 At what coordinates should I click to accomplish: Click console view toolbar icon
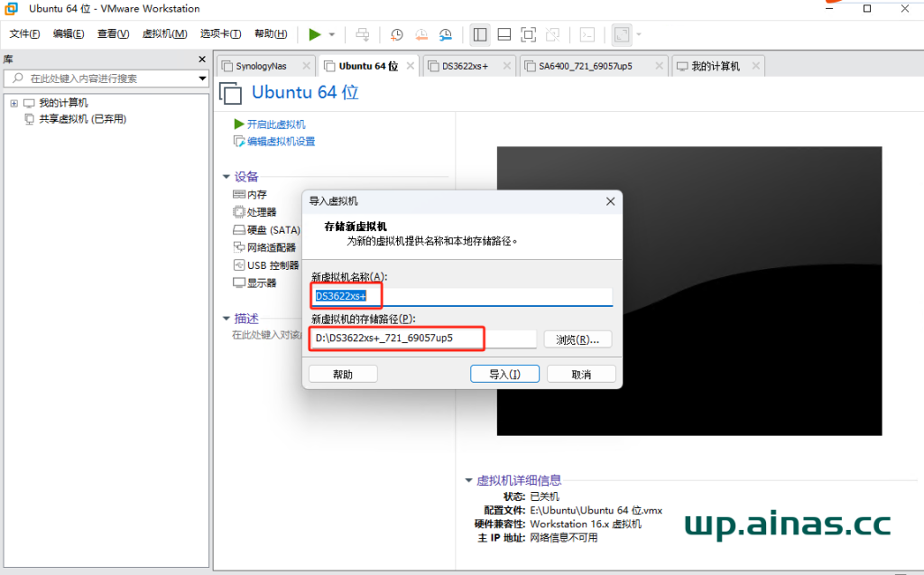(x=587, y=35)
